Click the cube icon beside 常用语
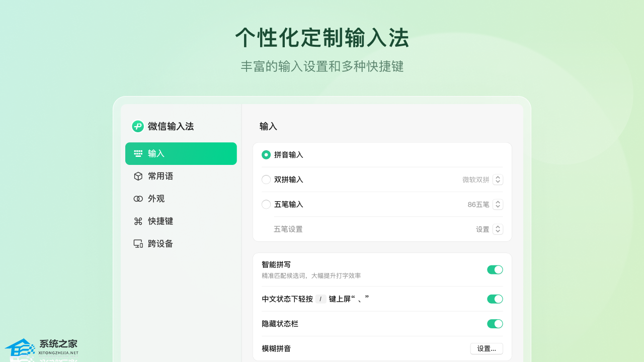This screenshot has width=644, height=362. [x=138, y=176]
